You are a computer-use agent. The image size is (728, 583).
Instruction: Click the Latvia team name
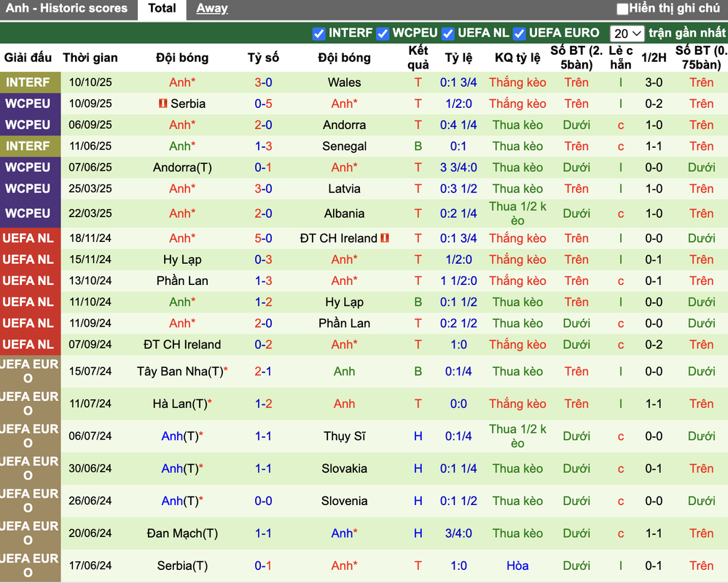point(344,189)
